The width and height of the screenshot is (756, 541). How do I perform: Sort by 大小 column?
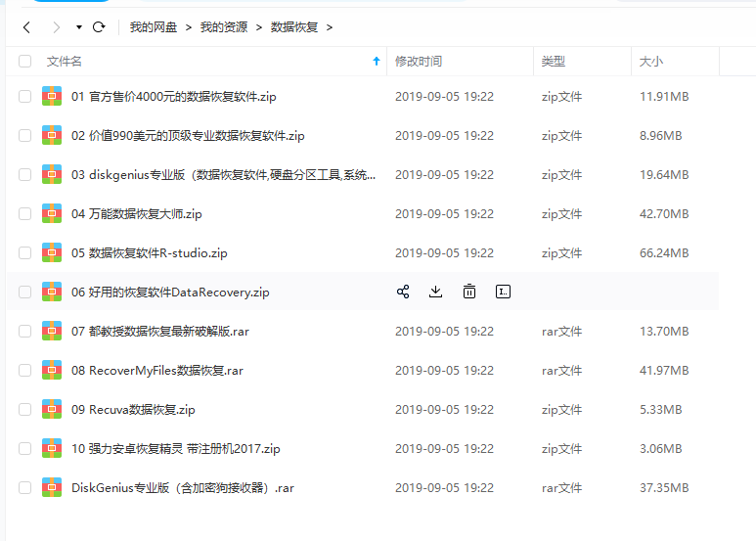651,62
